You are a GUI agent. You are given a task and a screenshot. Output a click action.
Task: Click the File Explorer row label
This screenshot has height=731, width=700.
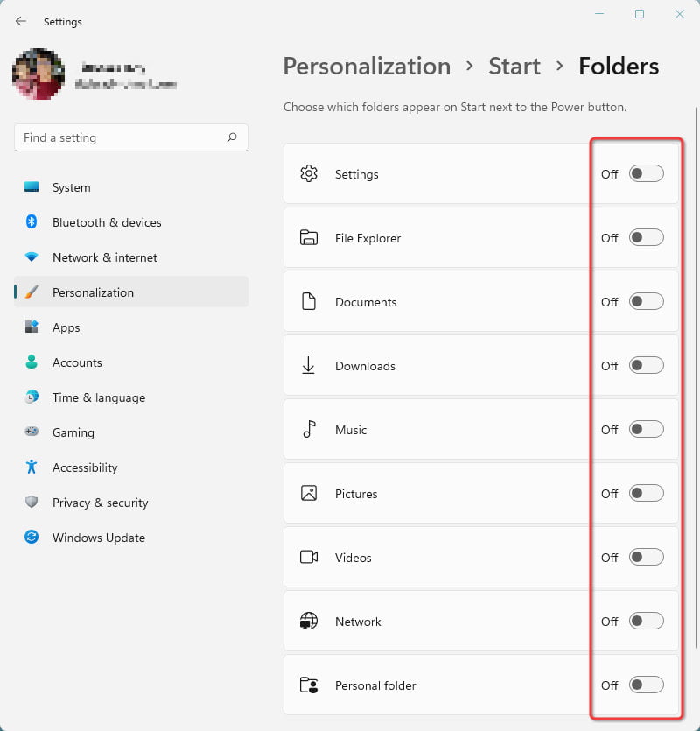367,238
